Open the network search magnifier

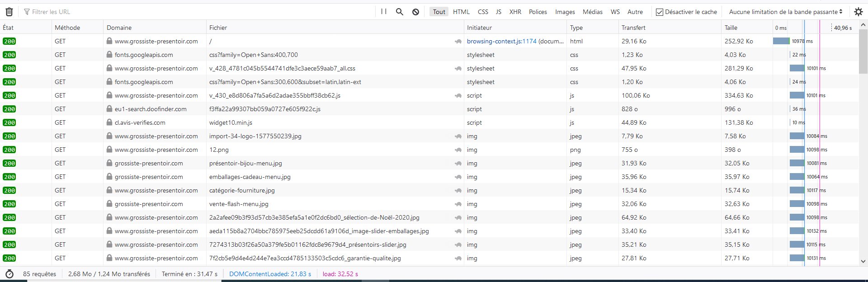(400, 12)
